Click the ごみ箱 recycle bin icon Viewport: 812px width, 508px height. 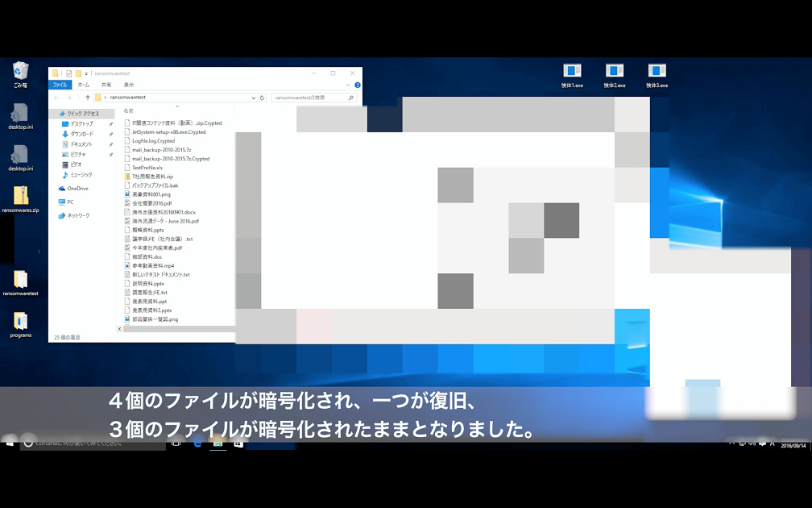pyautogui.click(x=20, y=72)
